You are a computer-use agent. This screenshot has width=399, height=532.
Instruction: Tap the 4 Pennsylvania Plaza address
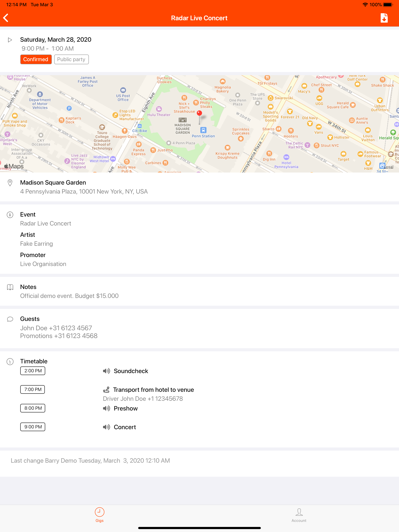84,191
